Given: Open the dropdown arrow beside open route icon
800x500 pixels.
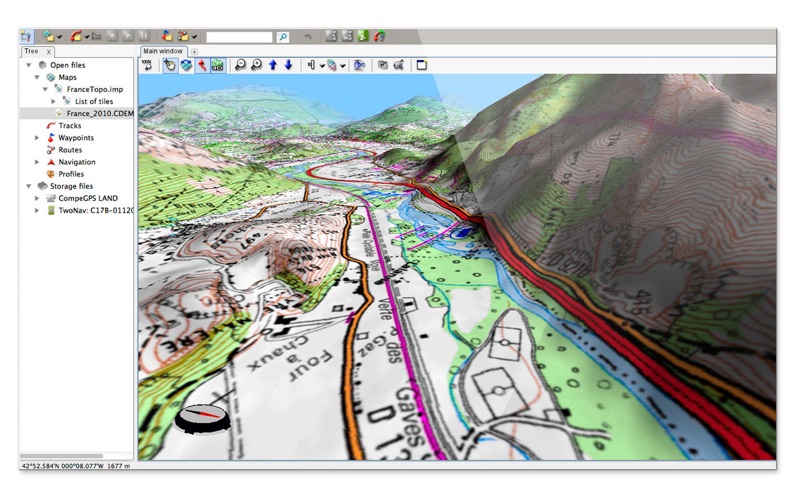Looking at the screenshot, I should coord(194,37).
